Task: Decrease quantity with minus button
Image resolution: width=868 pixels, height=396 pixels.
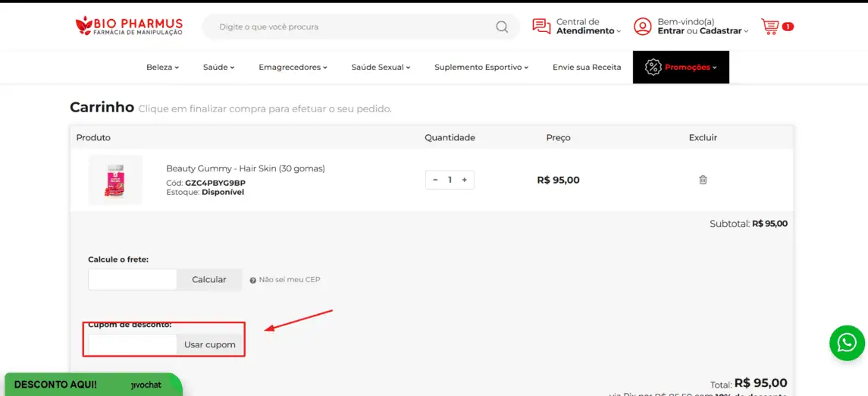Action: 435,180
